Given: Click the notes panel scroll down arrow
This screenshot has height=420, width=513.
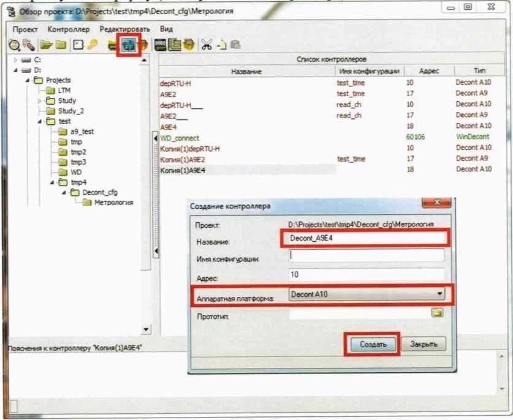Looking at the screenshot, I should tap(502, 389).
